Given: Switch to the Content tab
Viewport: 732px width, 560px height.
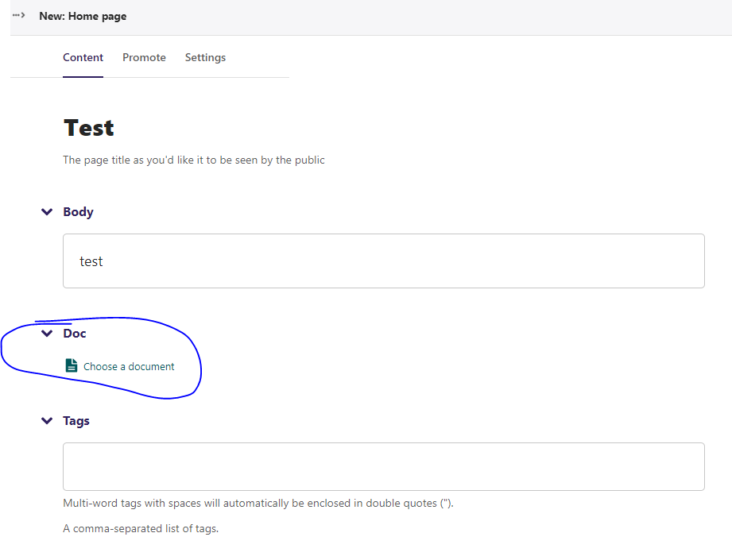Looking at the screenshot, I should click(83, 57).
